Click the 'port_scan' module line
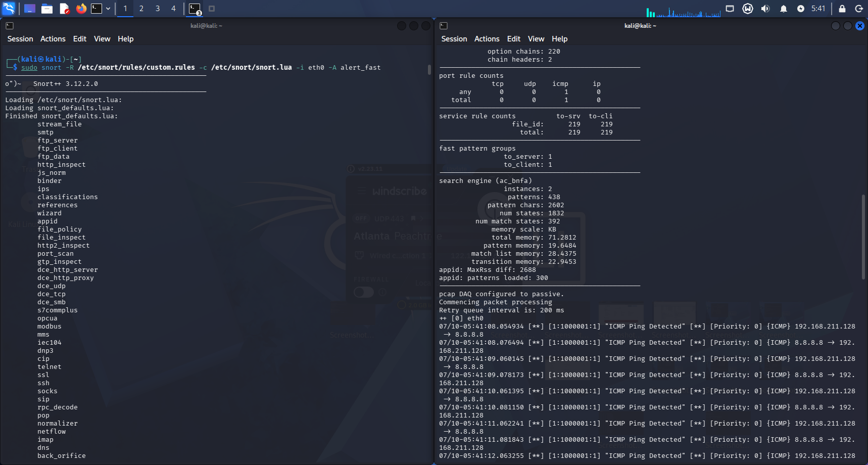This screenshot has height=465, width=868. point(56,254)
